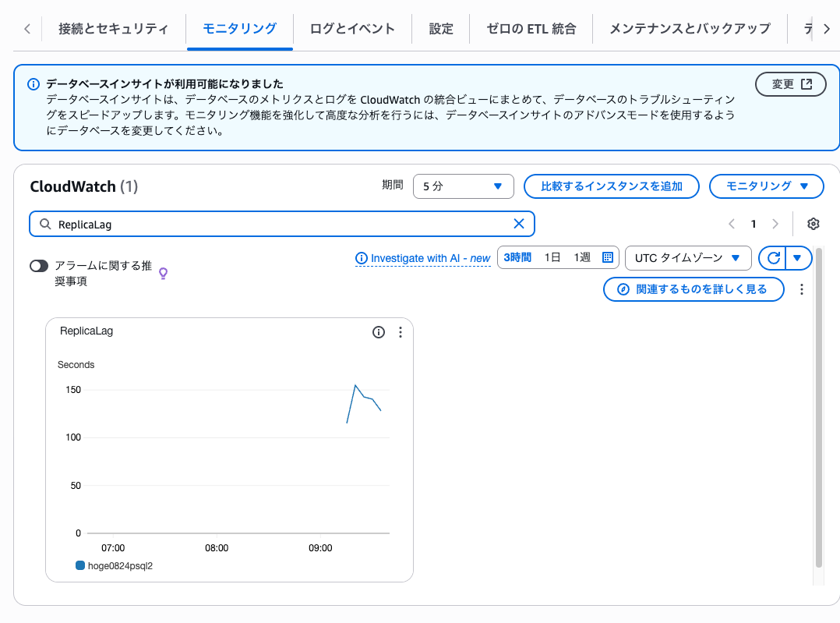Click the 変更 button in the banner
This screenshot has height=623, width=840.
(791, 84)
